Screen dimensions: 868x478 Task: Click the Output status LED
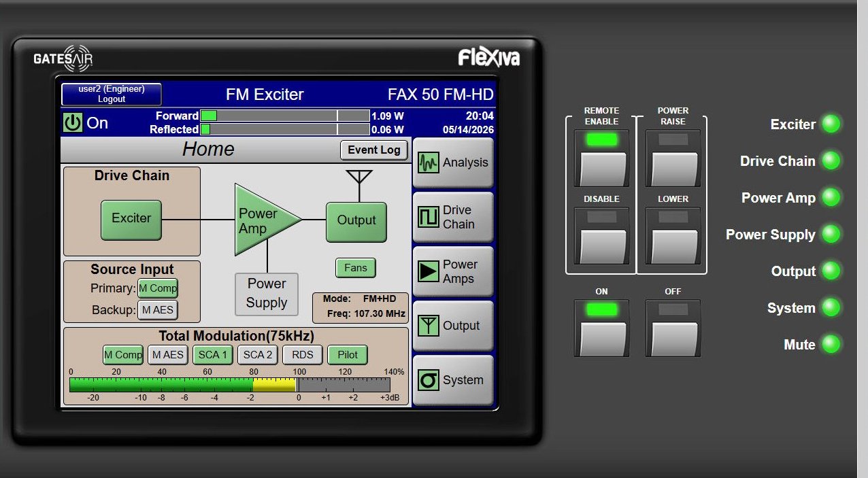click(x=831, y=271)
